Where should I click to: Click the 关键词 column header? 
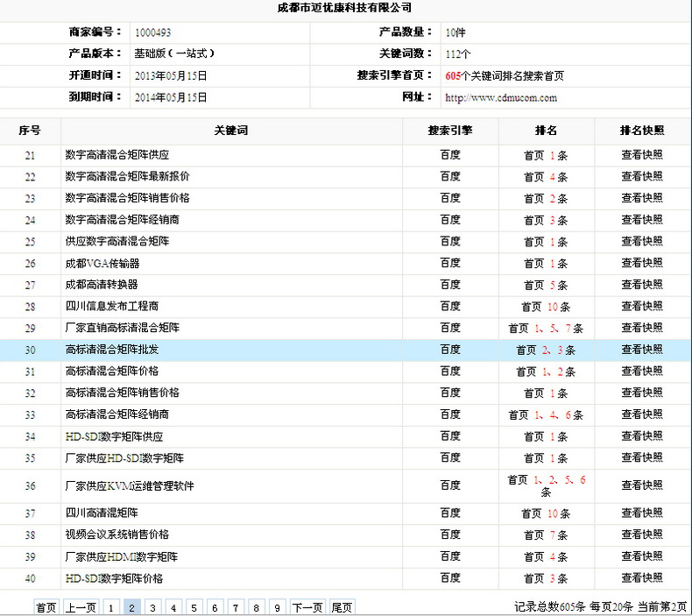(231, 131)
